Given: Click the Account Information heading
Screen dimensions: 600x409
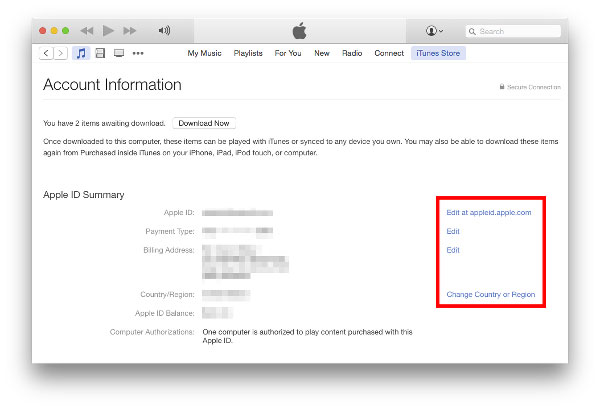Looking at the screenshot, I should pos(112,85).
